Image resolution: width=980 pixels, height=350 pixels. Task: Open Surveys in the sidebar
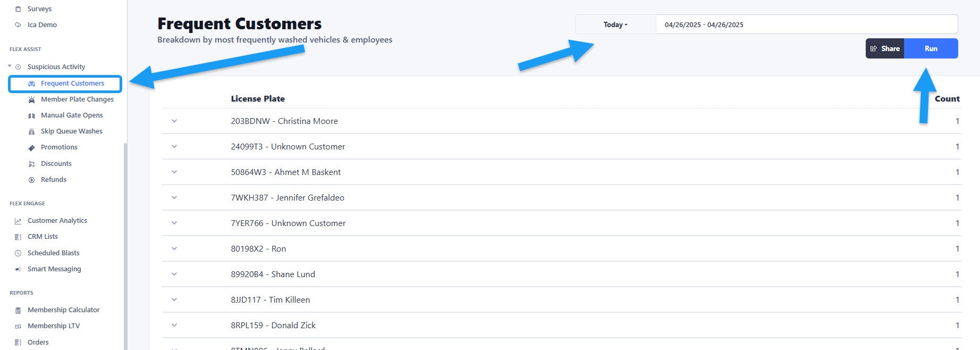click(39, 9)
